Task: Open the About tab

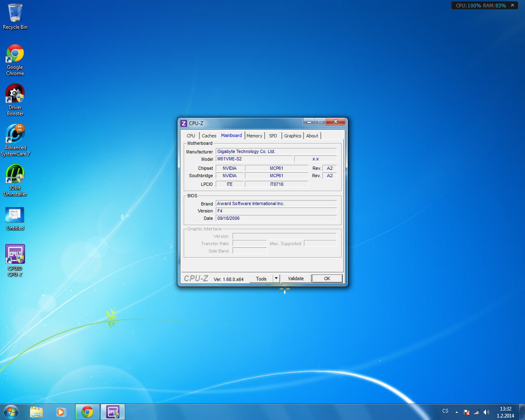Action: [x=312, y=136]
